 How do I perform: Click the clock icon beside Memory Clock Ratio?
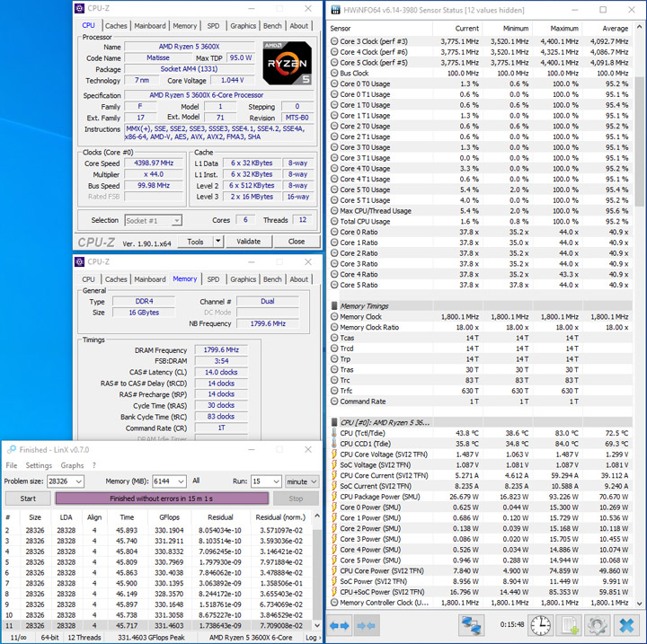click(334, 327)
